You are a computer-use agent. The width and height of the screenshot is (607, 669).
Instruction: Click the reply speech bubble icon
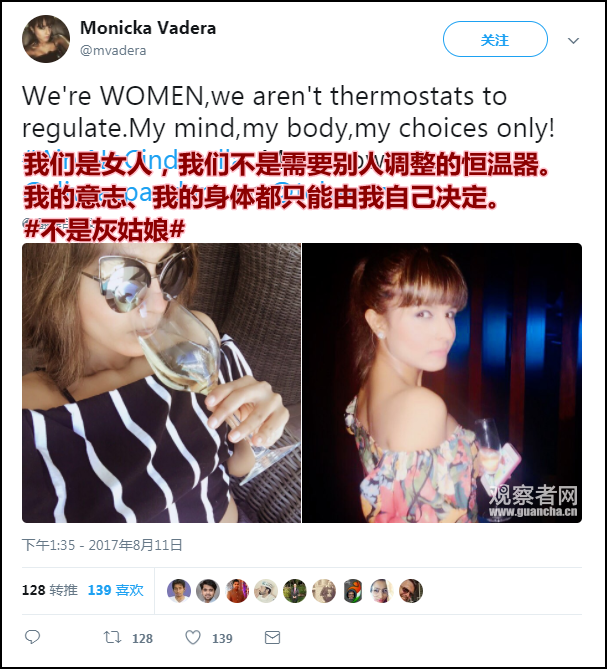[32, 637]
